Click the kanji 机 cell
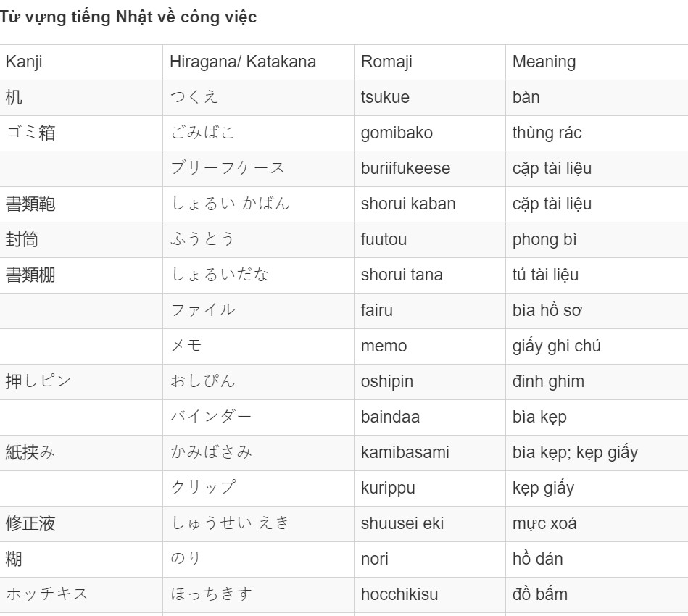The height and width of the screenshot is (616, 688). coord(81,98)
